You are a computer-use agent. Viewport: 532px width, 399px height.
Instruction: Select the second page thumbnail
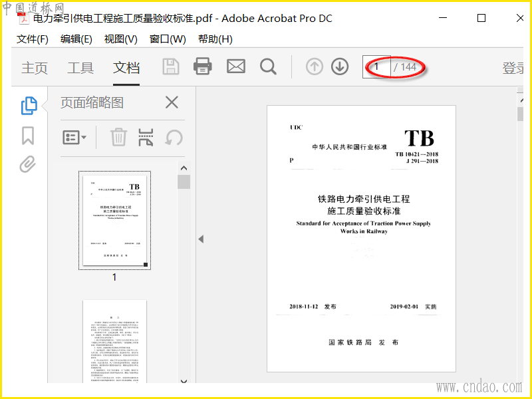pyautogui.click(x=114, y=341)
